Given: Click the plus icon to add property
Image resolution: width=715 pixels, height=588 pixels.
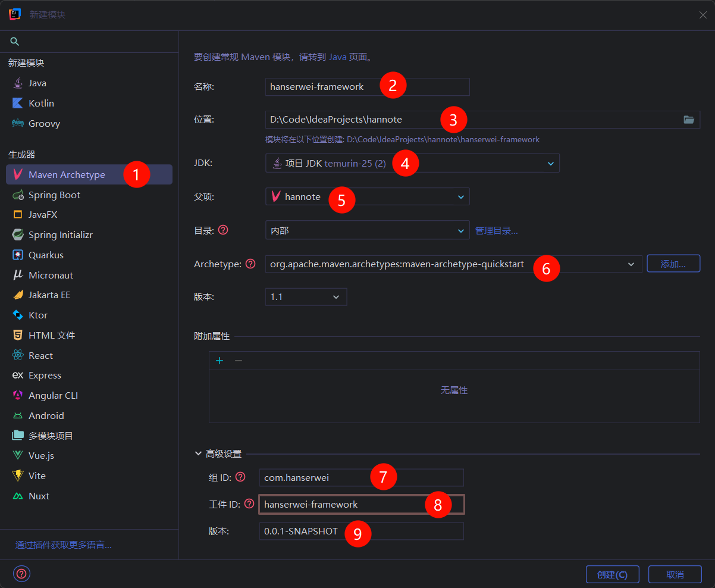Looking at the screenshot, I should click(219, 361).
